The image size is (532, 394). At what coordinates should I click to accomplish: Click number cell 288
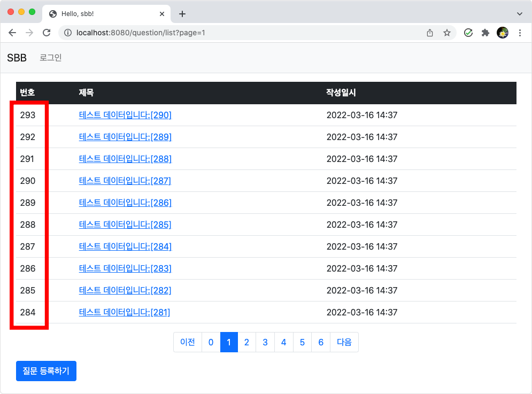[27, 225]
